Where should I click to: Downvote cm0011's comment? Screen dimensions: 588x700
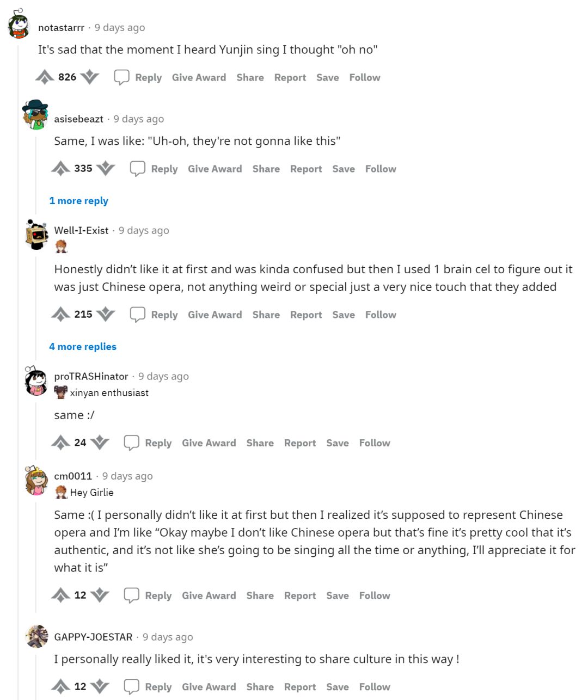tap(100, 595)
